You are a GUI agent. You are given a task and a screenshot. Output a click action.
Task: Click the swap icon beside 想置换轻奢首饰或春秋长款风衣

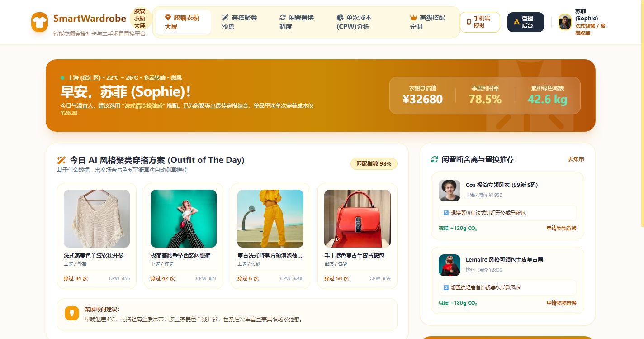point(446,287)
